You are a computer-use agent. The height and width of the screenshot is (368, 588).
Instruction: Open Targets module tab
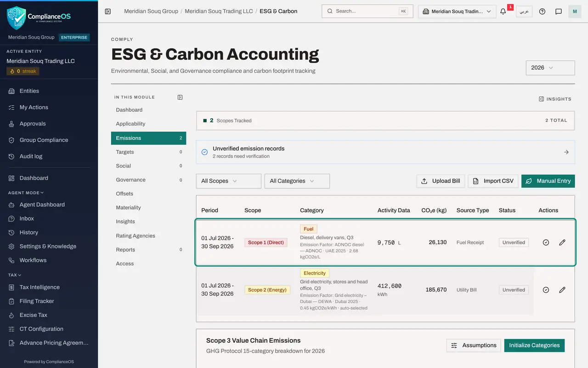[148, 152]
